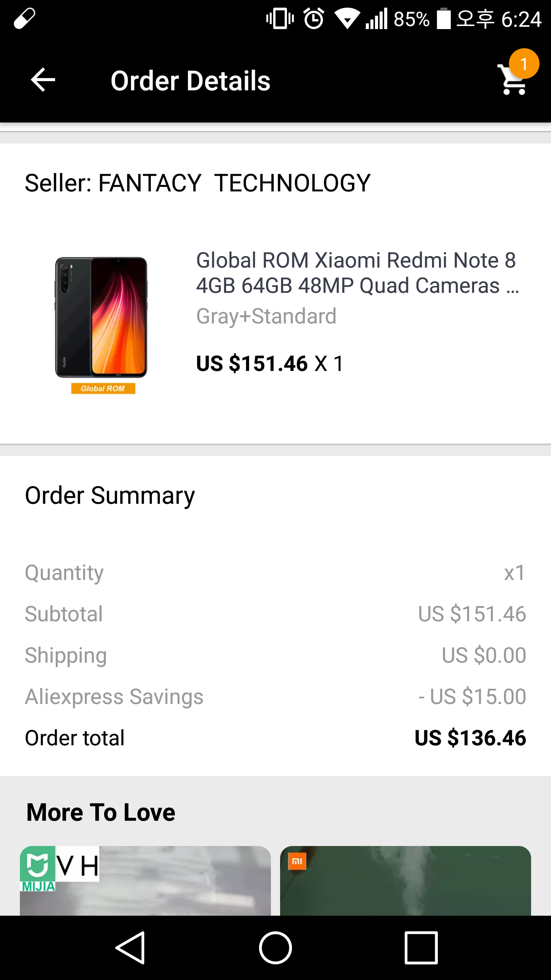Image resolution: width=551 pixels, height=980 pixels.
Task: Open recent apps square button
Action: tap(421, 948)
